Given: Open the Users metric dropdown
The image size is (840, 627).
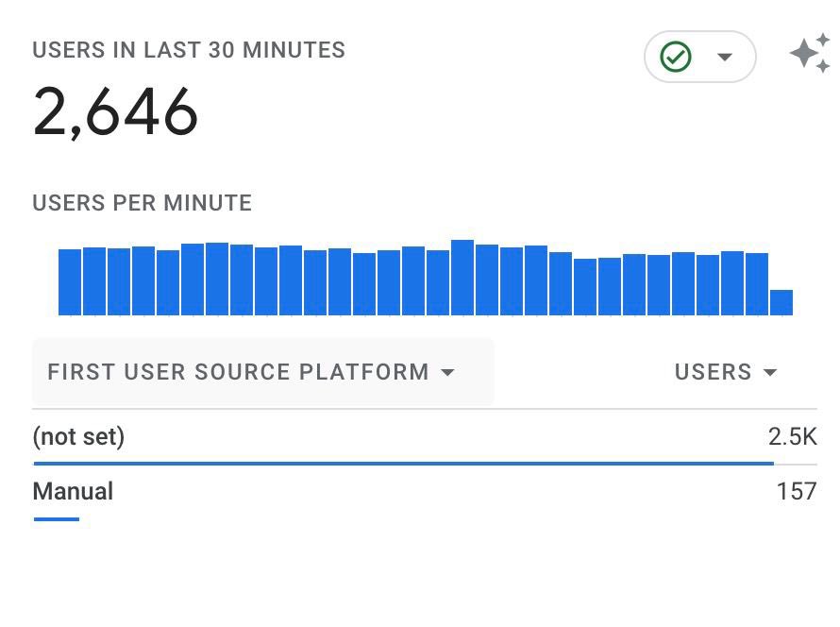Looking at the screenshot, I should point(726,372).
